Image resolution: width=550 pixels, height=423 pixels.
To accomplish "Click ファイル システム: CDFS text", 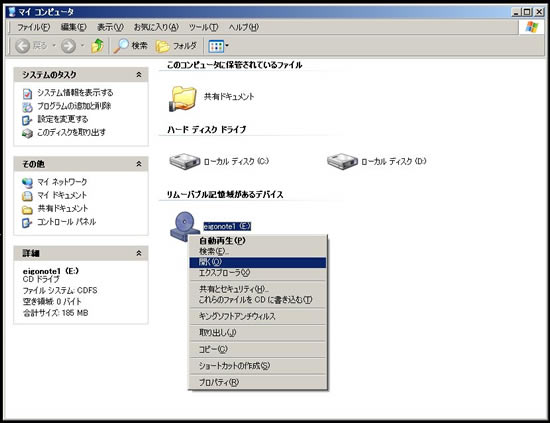I will click(x=60, y=290).
